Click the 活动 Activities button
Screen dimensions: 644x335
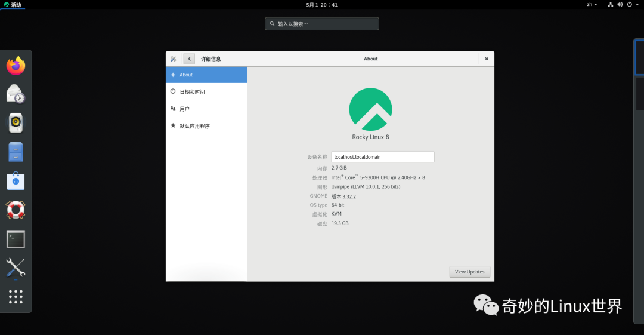pyautogui.click(x=13, y=5)
